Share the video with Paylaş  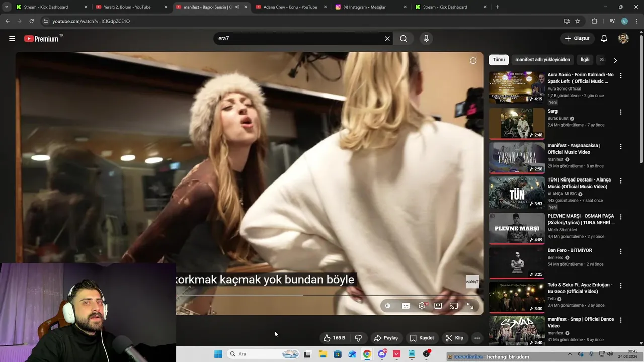386,338
